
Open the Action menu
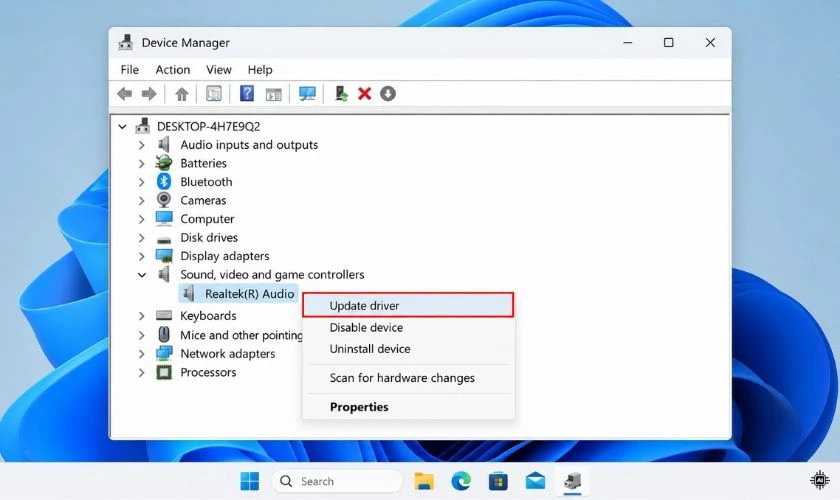[x=172, y=70]
